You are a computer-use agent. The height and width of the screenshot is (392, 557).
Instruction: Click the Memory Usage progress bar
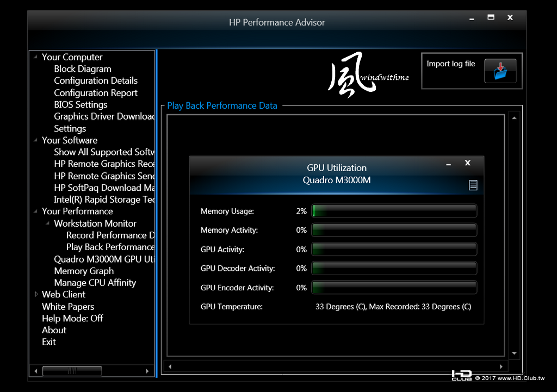pyautogui.click(x=394, y=211)
